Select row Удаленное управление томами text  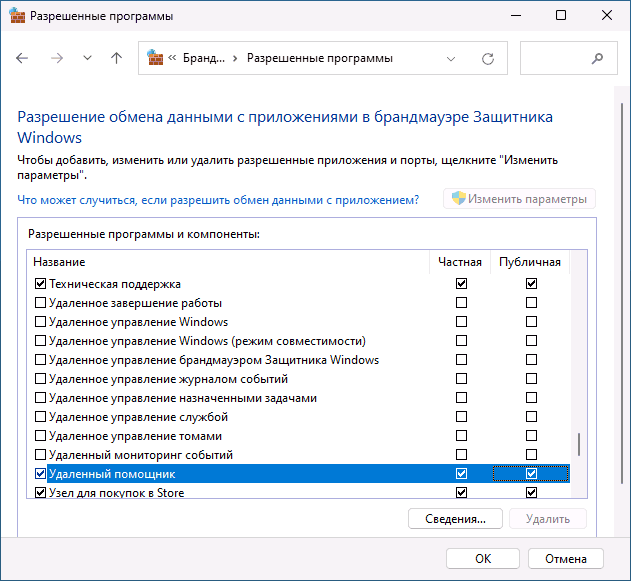(x=135, y=436)
